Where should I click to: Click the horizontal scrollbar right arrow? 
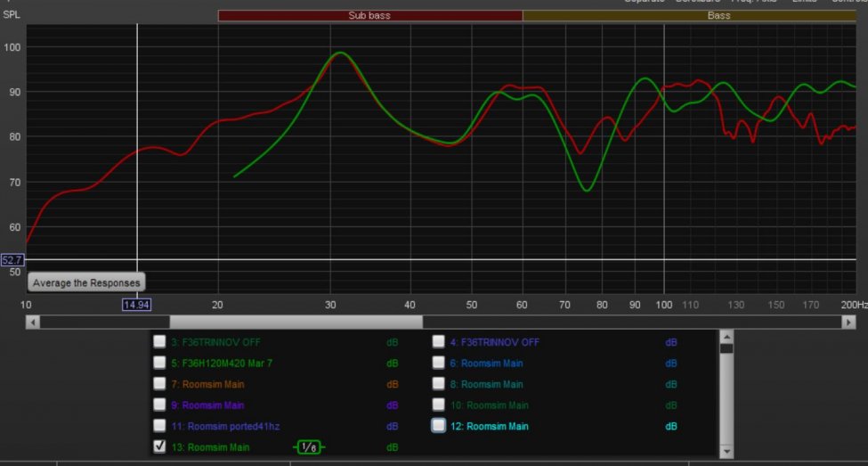[848, 322]
